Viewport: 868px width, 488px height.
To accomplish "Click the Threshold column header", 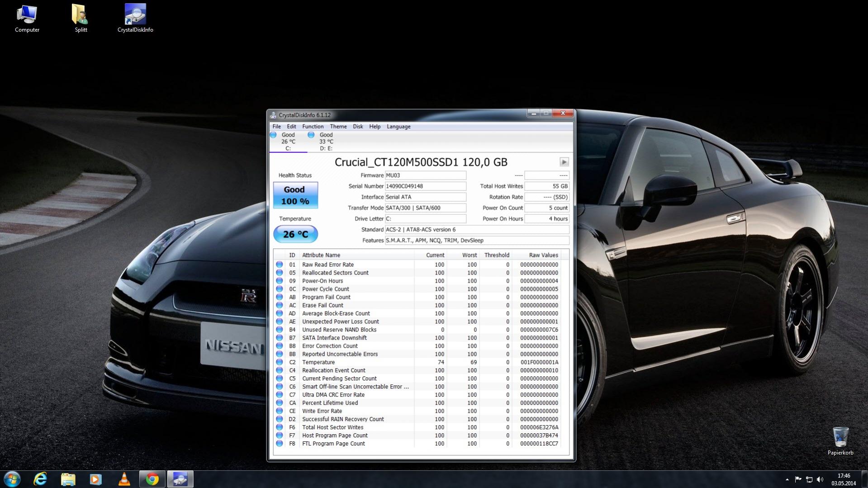I will (x=496, y=255).
